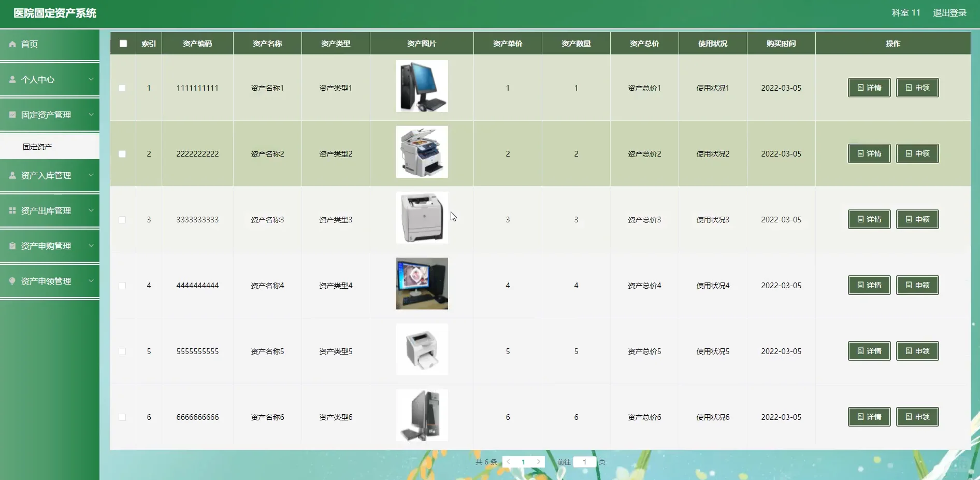Open the 固定资产管理 sidebar menu
980x480 pixels.
coord(50,115)
